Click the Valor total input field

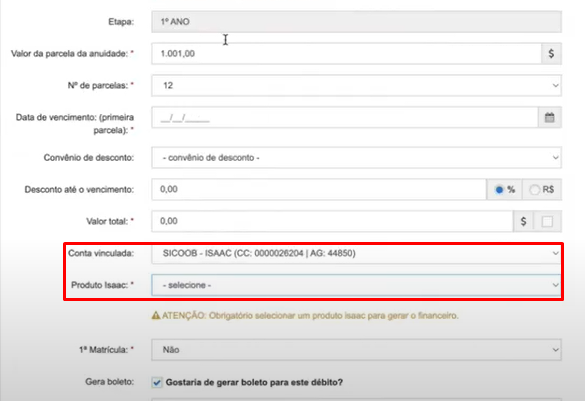point(332,221)
